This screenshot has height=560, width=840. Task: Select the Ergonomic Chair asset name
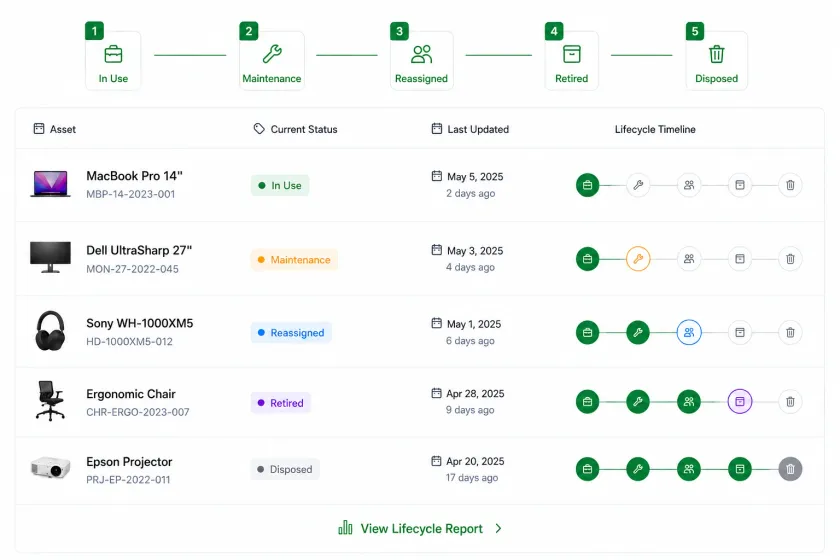131,394
